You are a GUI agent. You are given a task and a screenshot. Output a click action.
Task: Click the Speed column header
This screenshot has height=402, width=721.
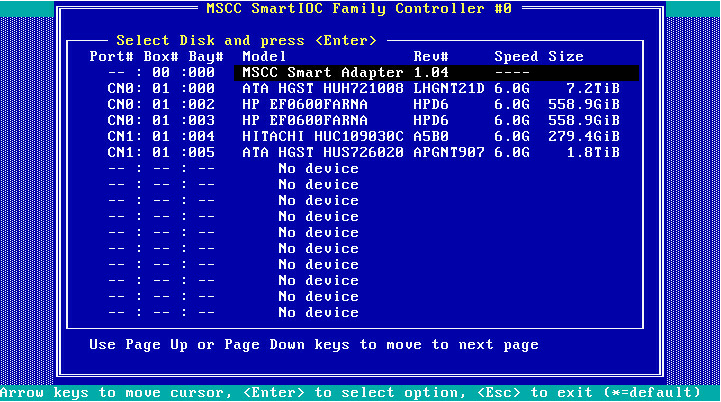[516, 57]
